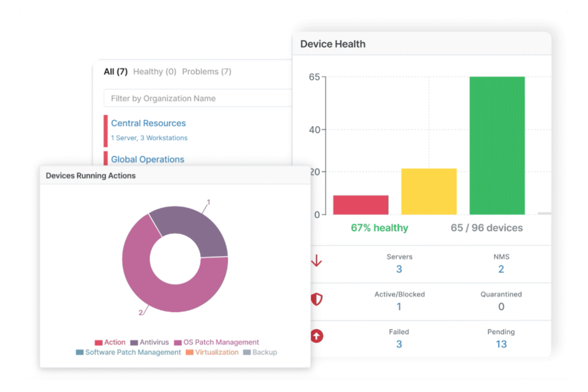
Task: Toggle OS Patch Management legend entry
Action: [x=217, y=342]
